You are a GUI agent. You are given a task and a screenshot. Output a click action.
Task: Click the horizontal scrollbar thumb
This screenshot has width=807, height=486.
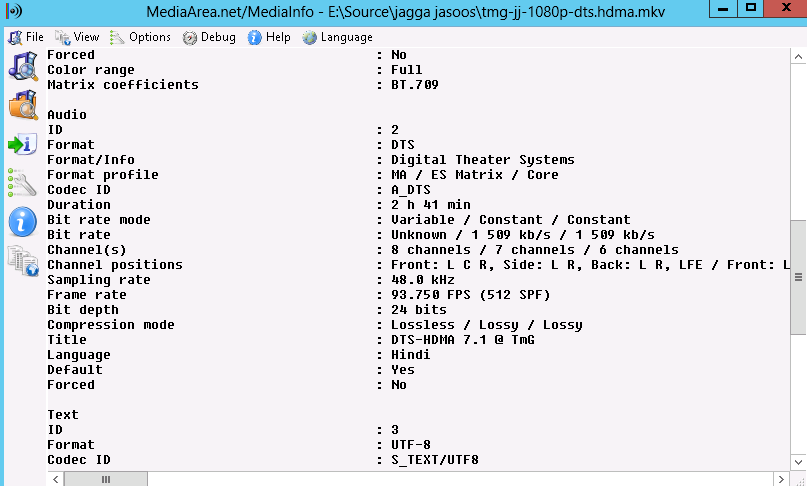click(105, 479)
